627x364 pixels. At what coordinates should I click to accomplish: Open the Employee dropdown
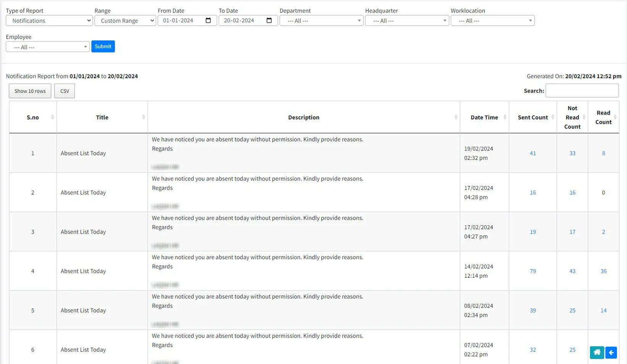click(48, 47)
